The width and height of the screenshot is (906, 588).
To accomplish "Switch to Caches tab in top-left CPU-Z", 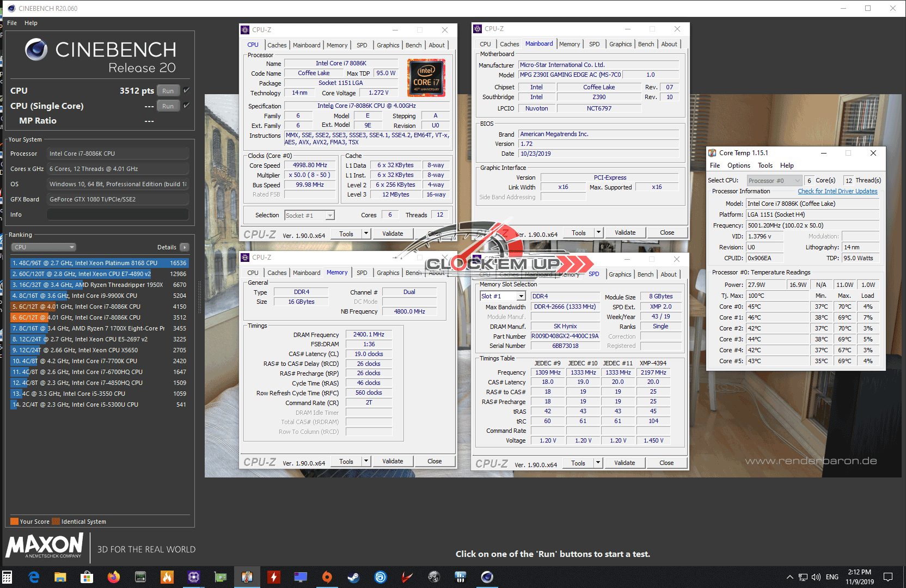I will (x=277, y=45).
